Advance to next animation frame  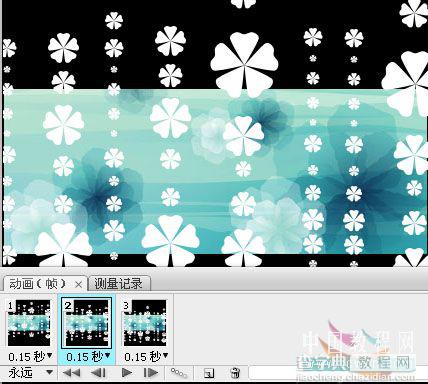pyautogui.click(x=151, y=372)
